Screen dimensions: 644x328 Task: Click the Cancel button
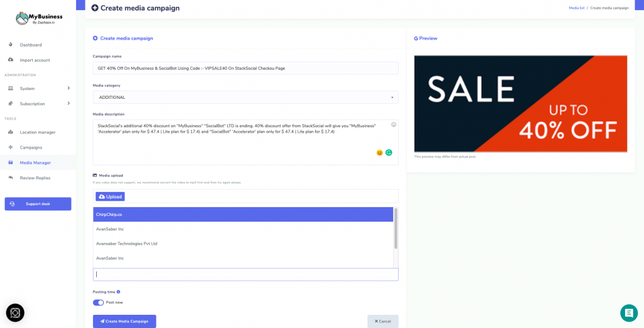(x=383, y=322)
